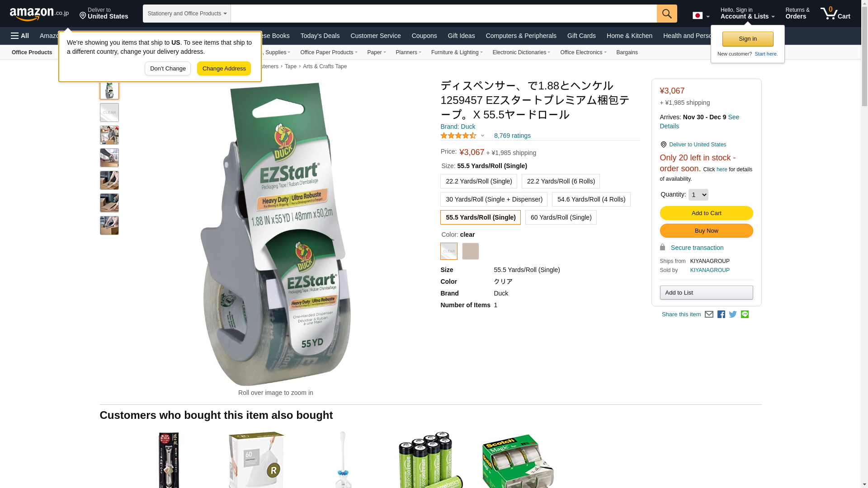This screenshot has width=868, height=488.
Task: Share this item on Facebook
Action: 721,314
